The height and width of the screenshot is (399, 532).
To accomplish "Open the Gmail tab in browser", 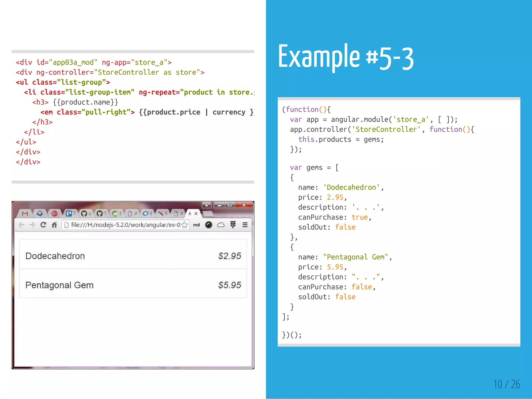I will (x=25, y=213).
